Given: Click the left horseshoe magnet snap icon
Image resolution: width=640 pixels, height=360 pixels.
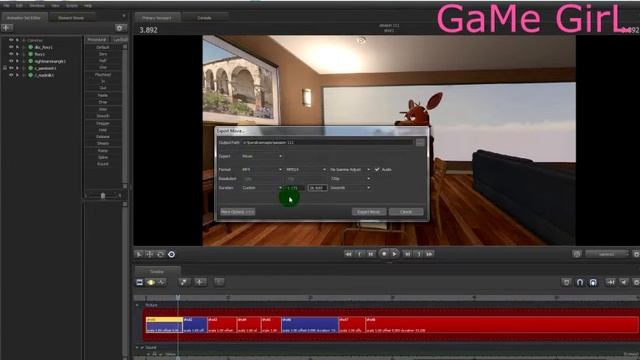Looking at the screenshot, I should click(580, 282).
